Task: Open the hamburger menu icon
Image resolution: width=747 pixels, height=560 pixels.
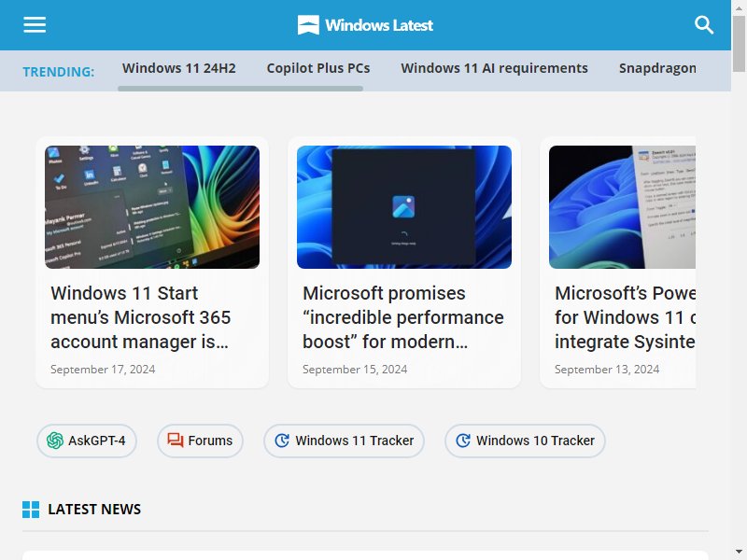Action: pyautogui.click(x=35, y=25)
